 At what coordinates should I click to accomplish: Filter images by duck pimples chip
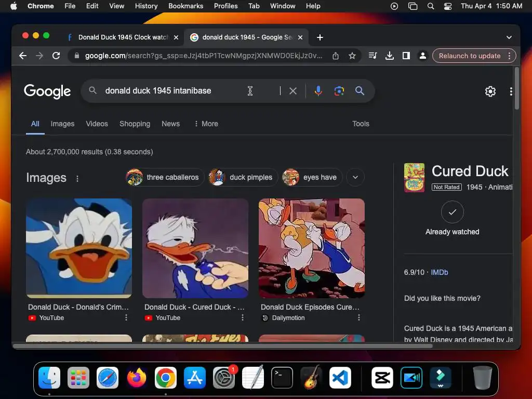pos(243,177)
